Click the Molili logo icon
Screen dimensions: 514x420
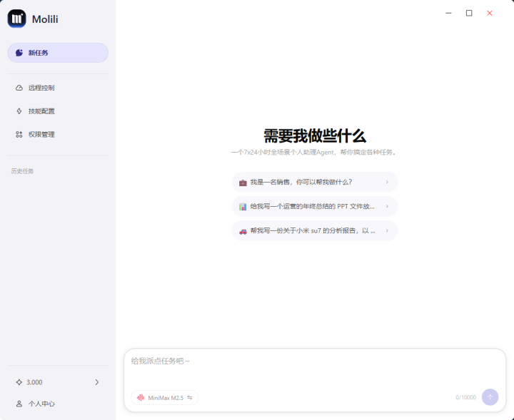[16, 19]
